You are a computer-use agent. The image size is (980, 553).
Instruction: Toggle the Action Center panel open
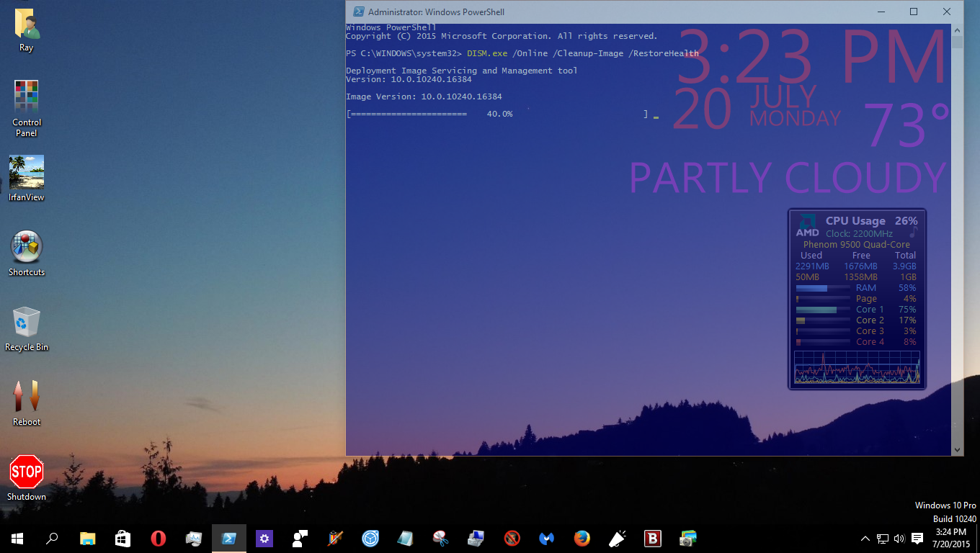[x=916, y=538]
